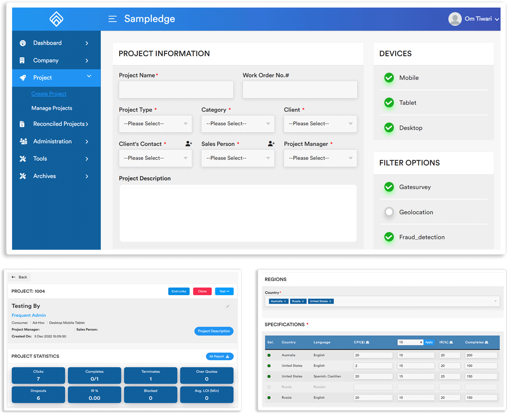Click the pencil edit icon near Testing By
This screenshot has height=420, width=511.
pos(228,306)
